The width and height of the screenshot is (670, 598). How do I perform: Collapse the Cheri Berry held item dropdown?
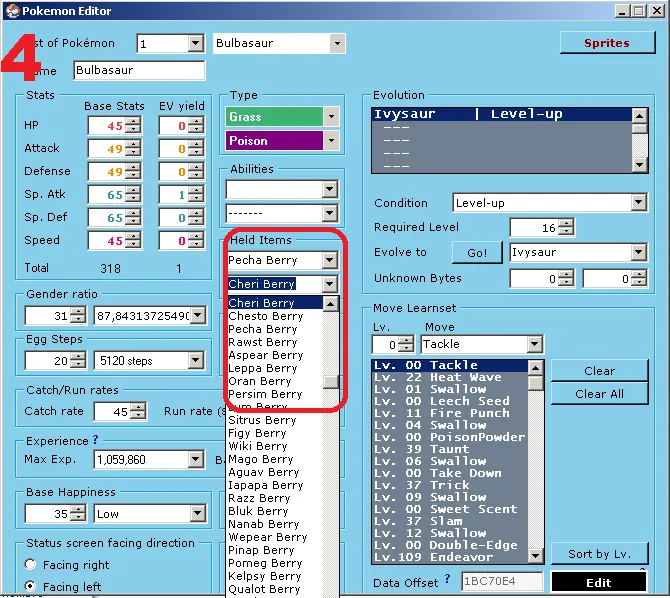click(x=329, y=284)
